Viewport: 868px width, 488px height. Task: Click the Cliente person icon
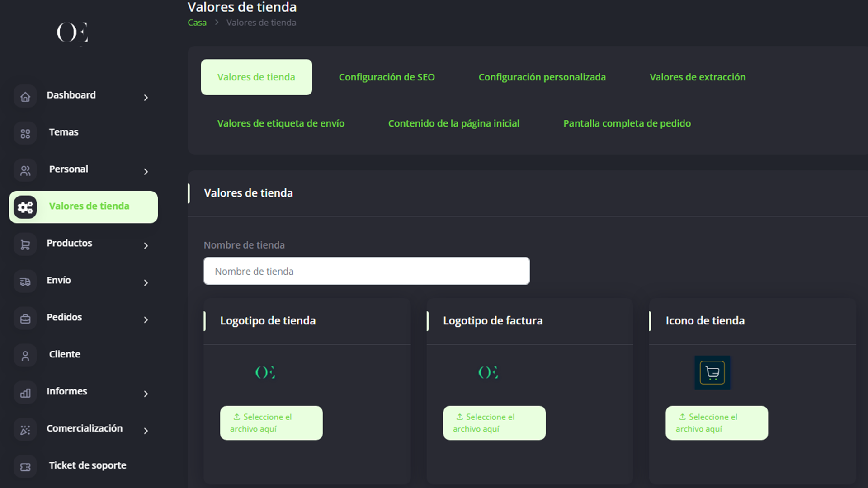coord(25,356)
